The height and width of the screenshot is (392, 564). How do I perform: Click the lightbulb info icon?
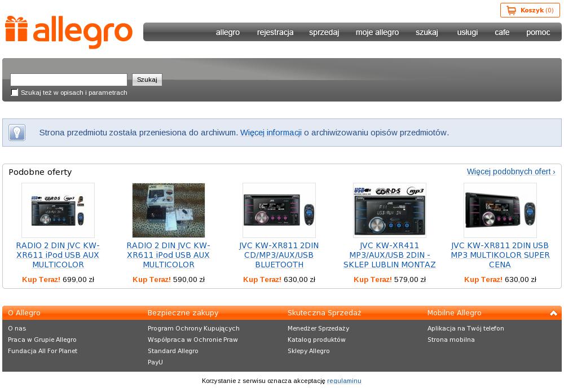(x=17, y=133)
